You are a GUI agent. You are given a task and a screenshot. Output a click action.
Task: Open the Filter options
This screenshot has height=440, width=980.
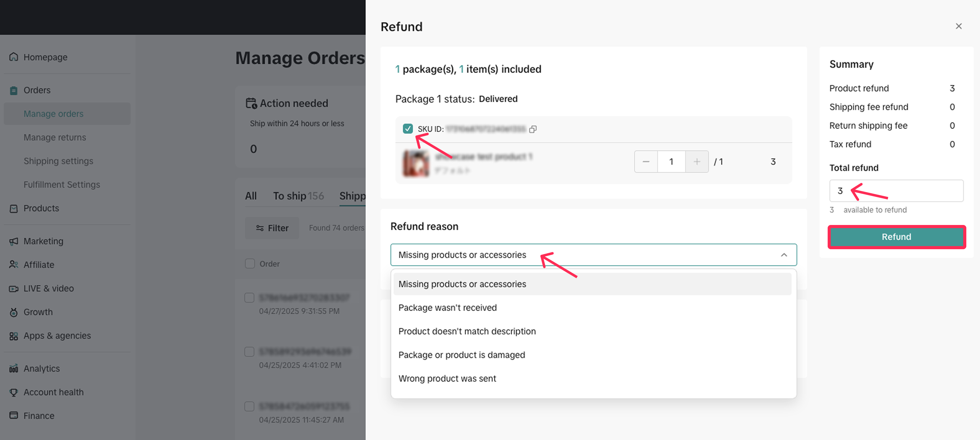tap(272, 228)
